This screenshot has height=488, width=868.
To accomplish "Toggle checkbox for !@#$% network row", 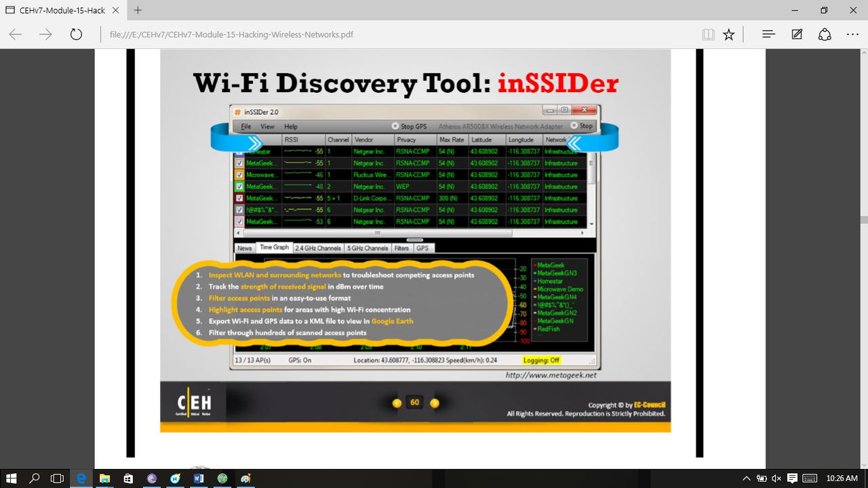I will click(239, 210).
